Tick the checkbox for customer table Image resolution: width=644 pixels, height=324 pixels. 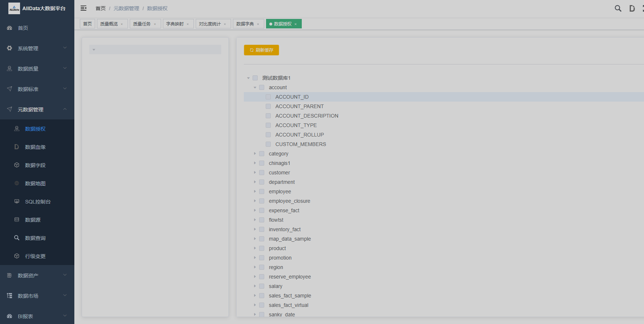[x=262, y=173]
